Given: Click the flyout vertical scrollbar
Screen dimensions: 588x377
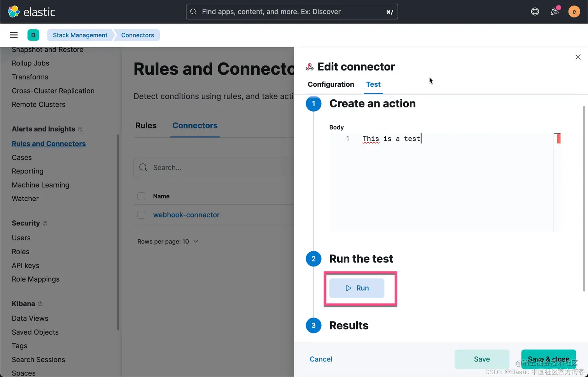Looking at the screenshot, I should pos(584,198).
